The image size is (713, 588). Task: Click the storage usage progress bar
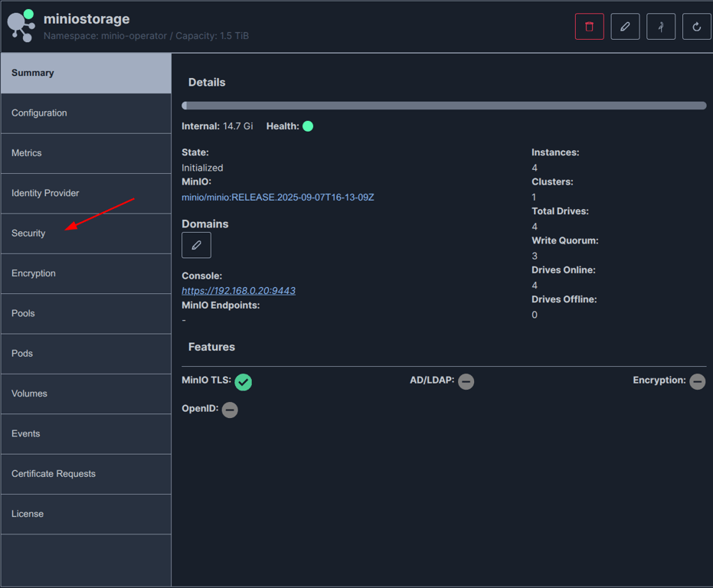coord(444,106)
